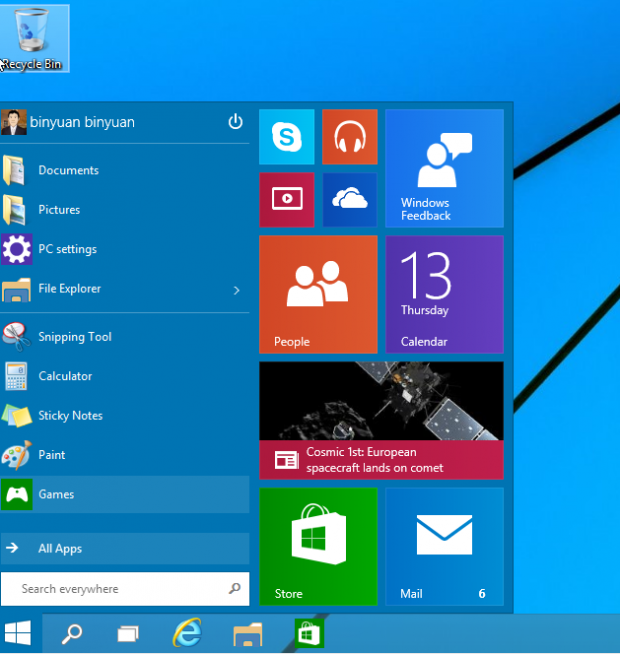This screenshot has height=654, width=620.
Task: Open the taskbar Search magnifier
Action: pyautogui.click(x=71, y=634)
